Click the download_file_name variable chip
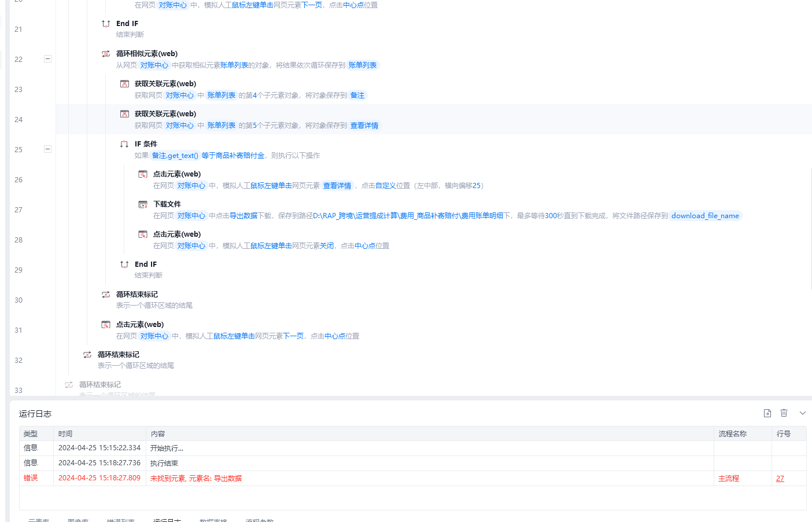The height and width of the screenshot is (522, 812). (705, 216)
